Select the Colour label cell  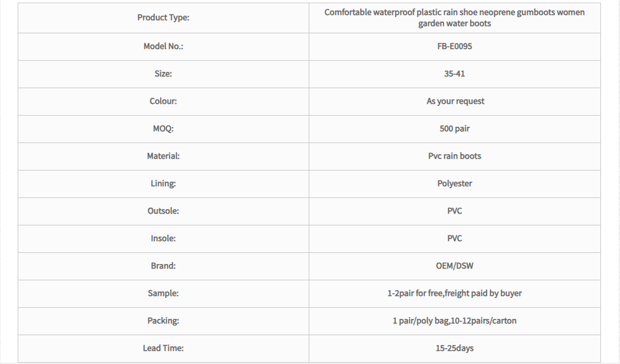point(164,101)
